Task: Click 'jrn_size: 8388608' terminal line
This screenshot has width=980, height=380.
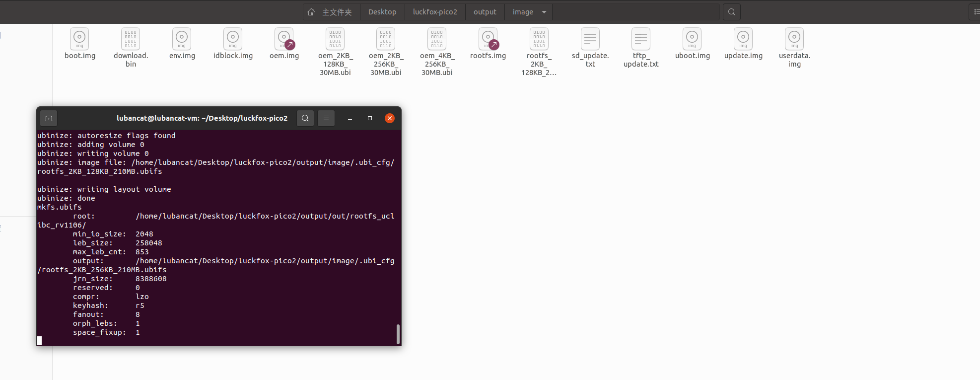Action: tap(120, 279)
